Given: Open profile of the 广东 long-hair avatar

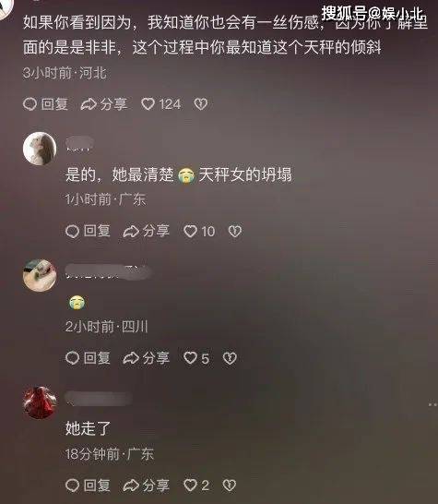Looking at the screenshot, I should tap(40, 149).
